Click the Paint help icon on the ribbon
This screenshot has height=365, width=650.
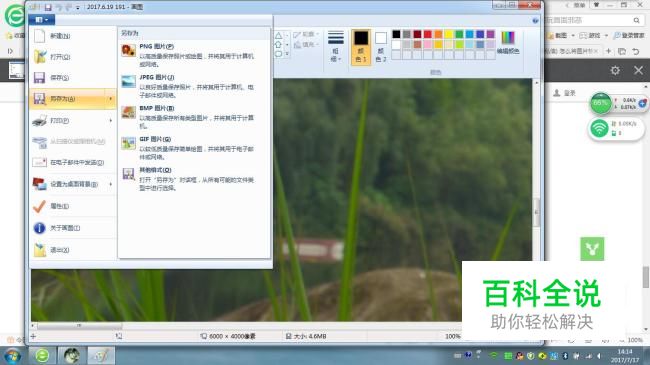click(535, 20)
